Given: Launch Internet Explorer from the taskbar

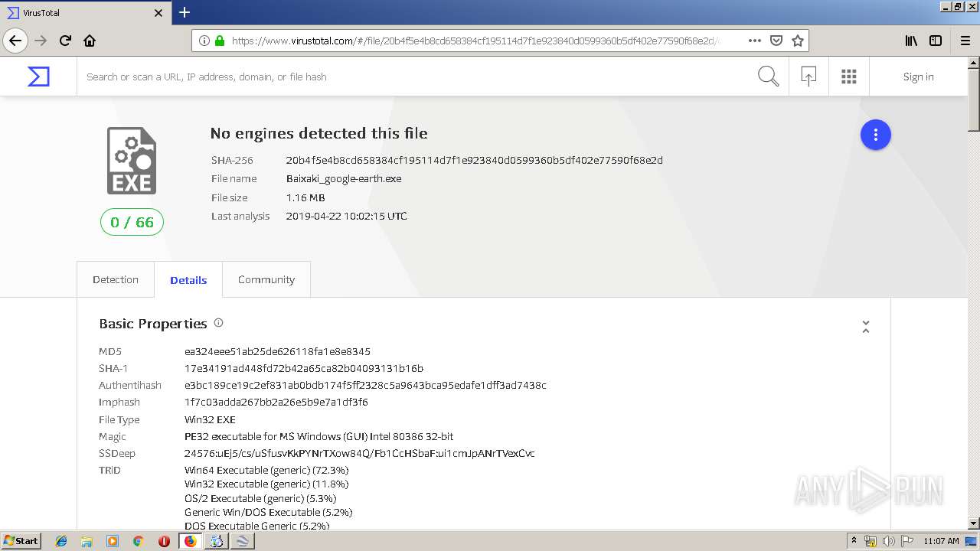Looking at the screenshot, I should (x=61, y=541).
